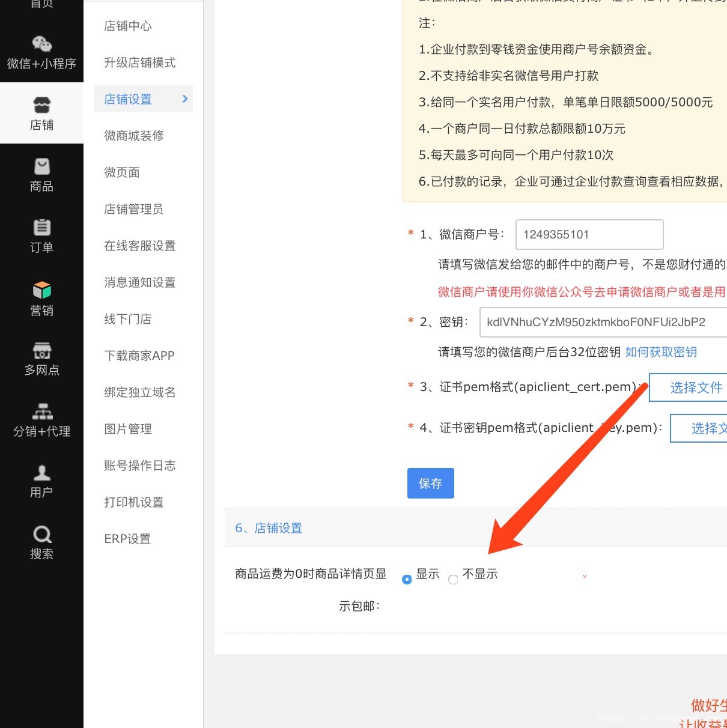This screenshot has width=727, height=728.
Task: Open the 用户 user icon
Action: coord(41,473)
